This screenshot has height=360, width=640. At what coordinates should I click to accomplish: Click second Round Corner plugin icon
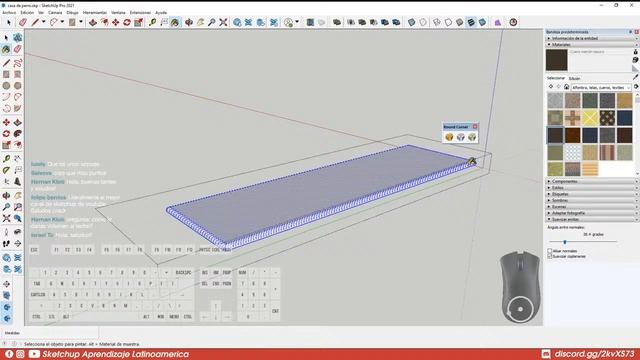point(461,137)
